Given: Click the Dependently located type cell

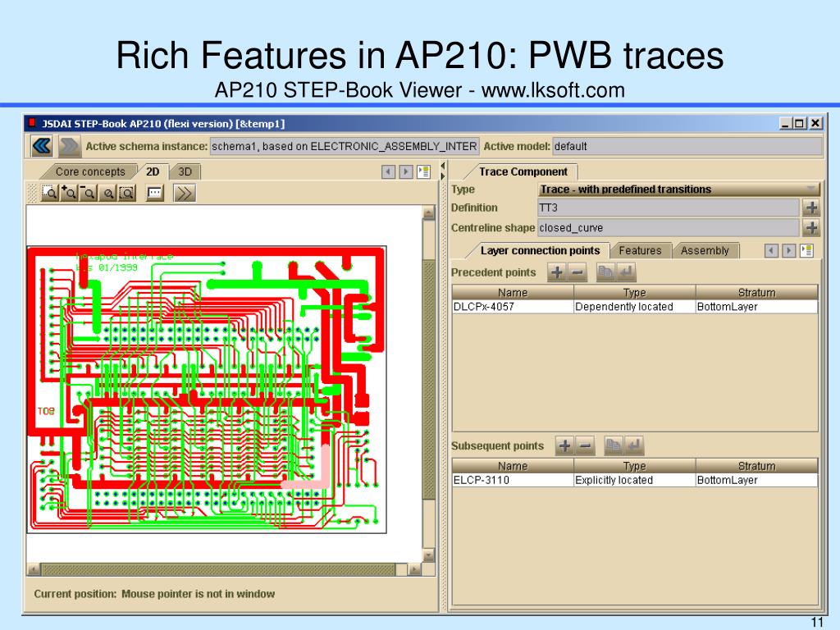Looking at the screenshot, I should 635,307.
